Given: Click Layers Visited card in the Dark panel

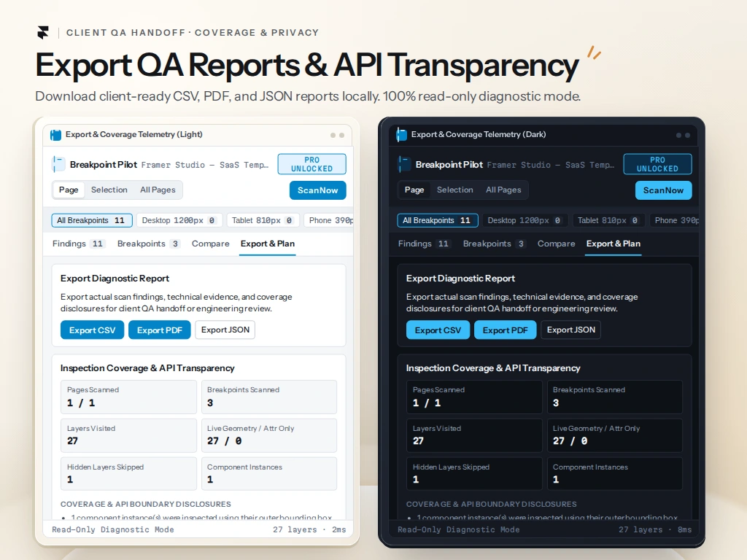Looking at the screenshot, I should (474, 435).
